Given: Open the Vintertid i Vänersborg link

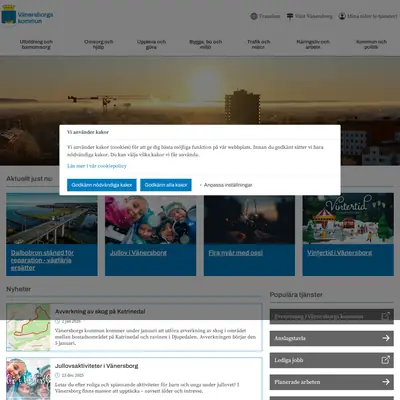Looking at the screenshot, I should click(x=340, y=253).
